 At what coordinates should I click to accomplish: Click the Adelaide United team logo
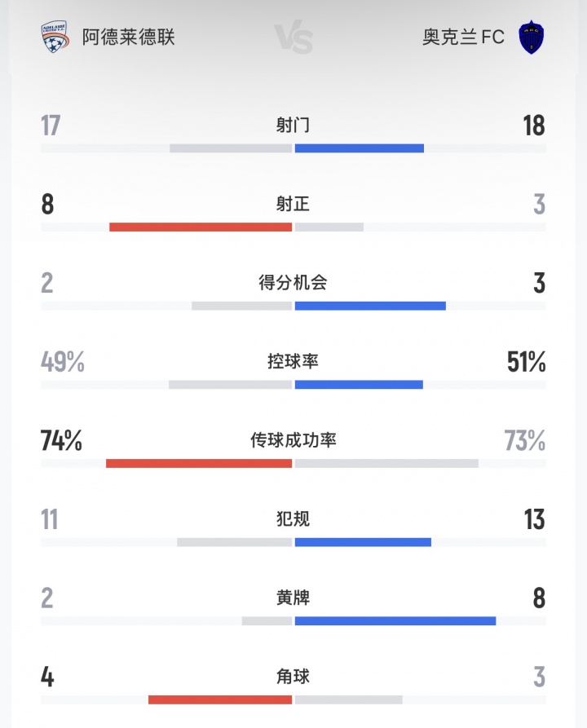click(x=55, y=38)
